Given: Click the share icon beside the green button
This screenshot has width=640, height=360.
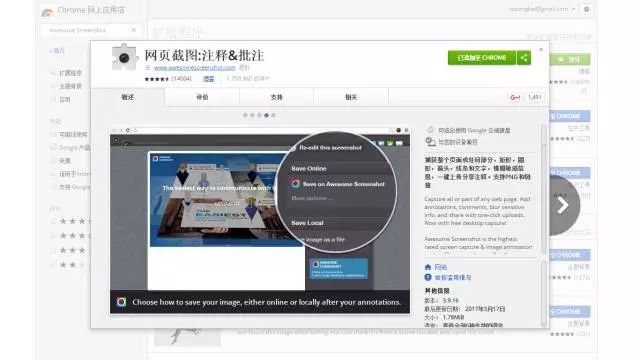Looking at the screenshot, I should (524, 58).
